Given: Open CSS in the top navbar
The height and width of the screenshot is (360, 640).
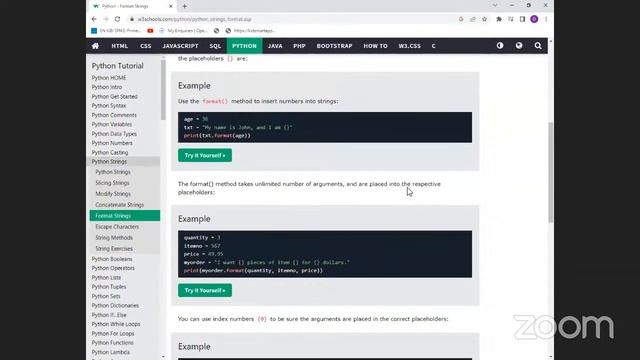Looking at the screenshot, I should pos(146,46).
